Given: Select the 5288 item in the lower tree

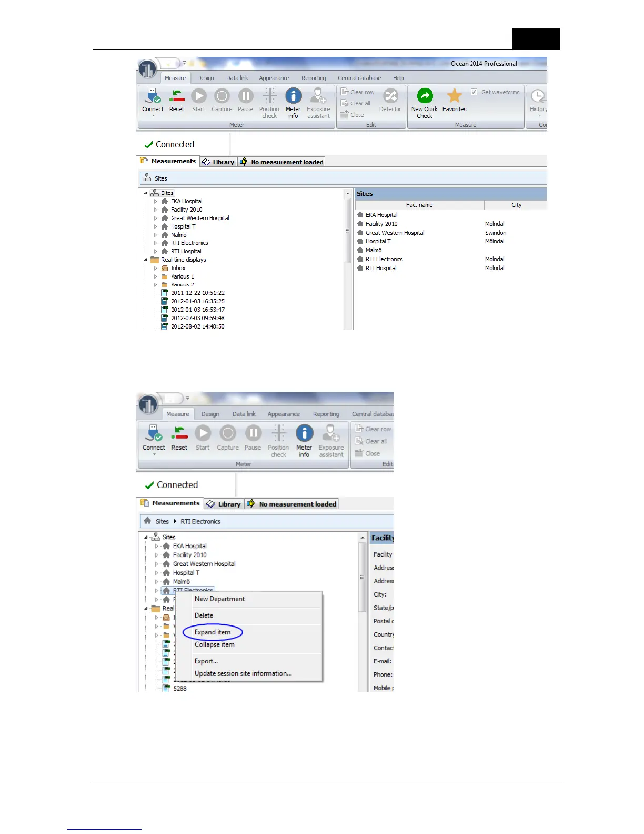Looking at the screenshot, I should pyautogui.click(x=180, y=689).
